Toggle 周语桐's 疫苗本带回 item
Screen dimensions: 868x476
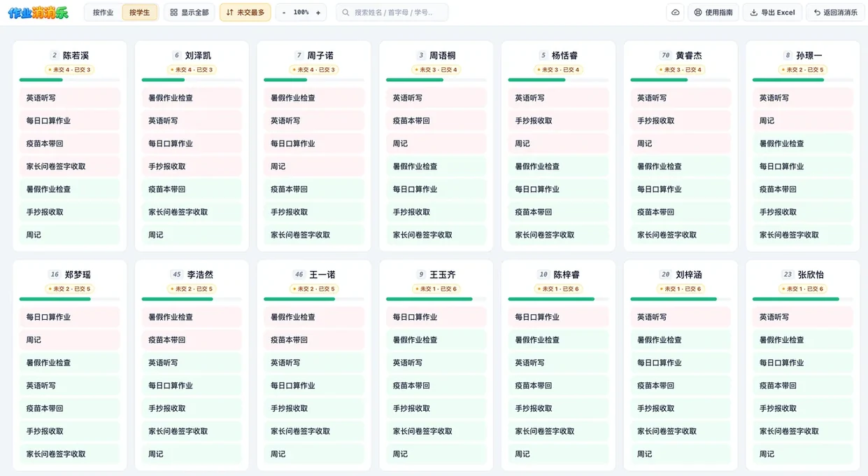(x=436, y=121)
